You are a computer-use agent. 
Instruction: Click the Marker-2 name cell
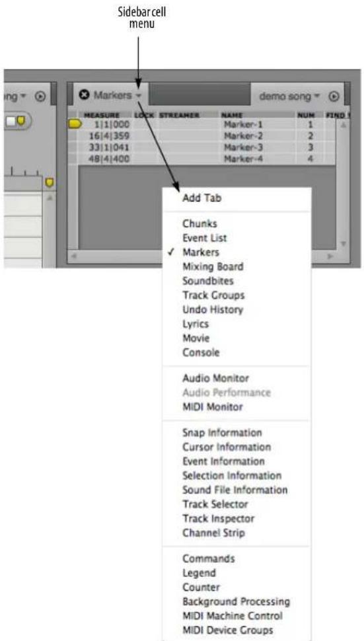(x=243, y=135)
